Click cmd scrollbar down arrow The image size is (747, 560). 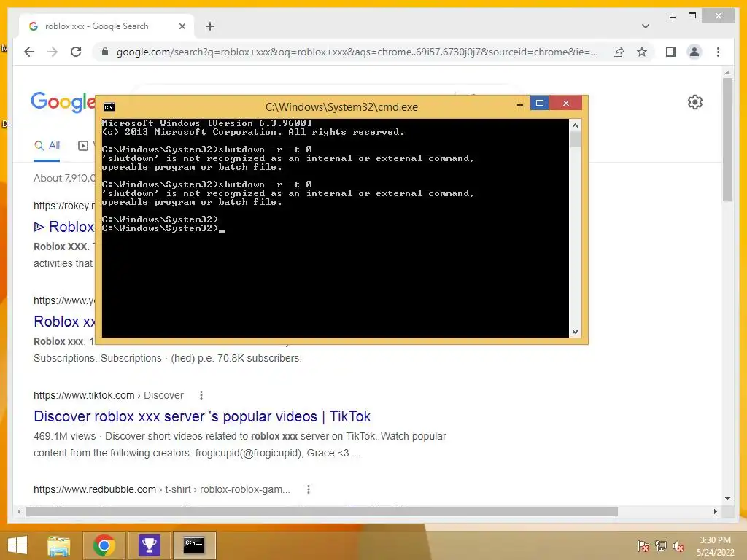(575, 332)
